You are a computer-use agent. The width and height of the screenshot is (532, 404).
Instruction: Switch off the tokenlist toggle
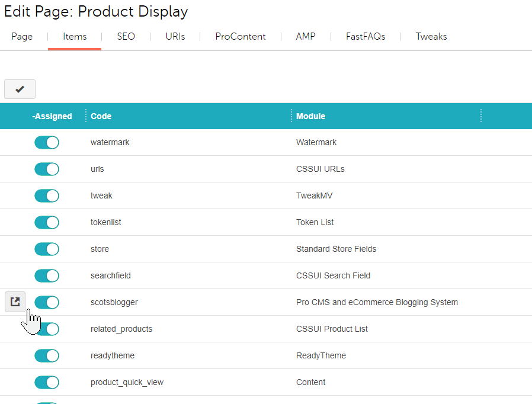click(x=47, y=222)
